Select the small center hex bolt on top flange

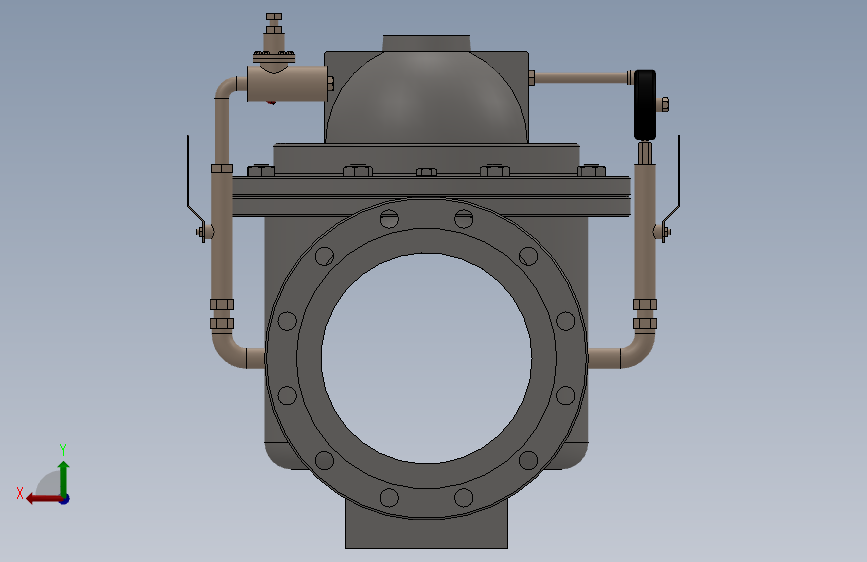[x=426, y=172]
